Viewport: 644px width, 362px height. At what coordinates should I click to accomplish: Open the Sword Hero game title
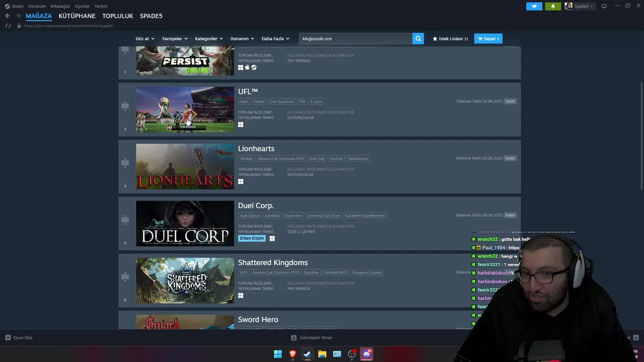(258, 319)
